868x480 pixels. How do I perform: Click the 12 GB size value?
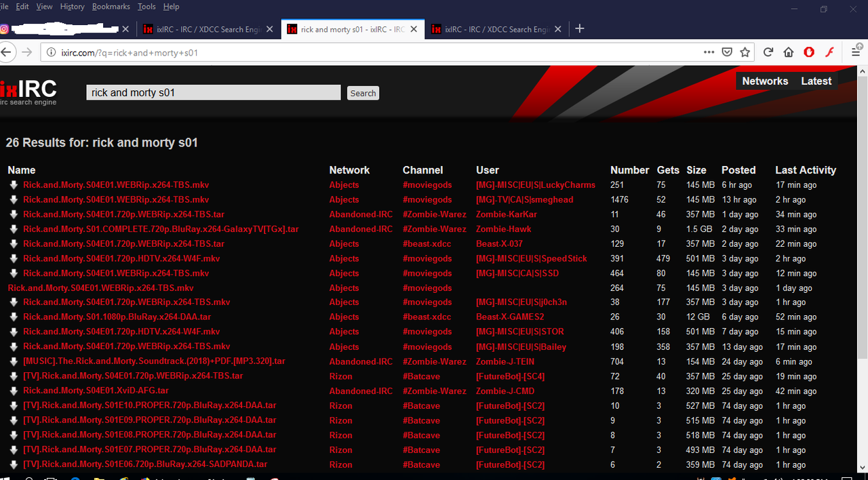[x=698, y=317]
